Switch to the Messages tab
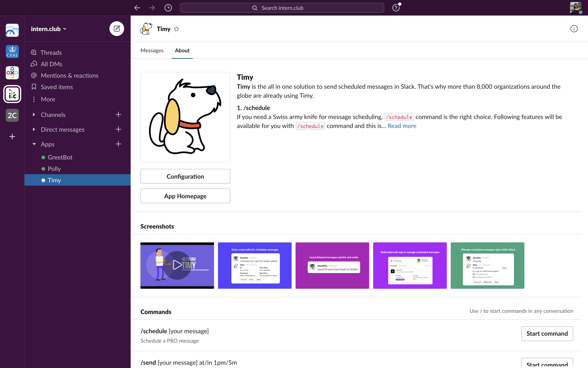 tap(152, 50)
